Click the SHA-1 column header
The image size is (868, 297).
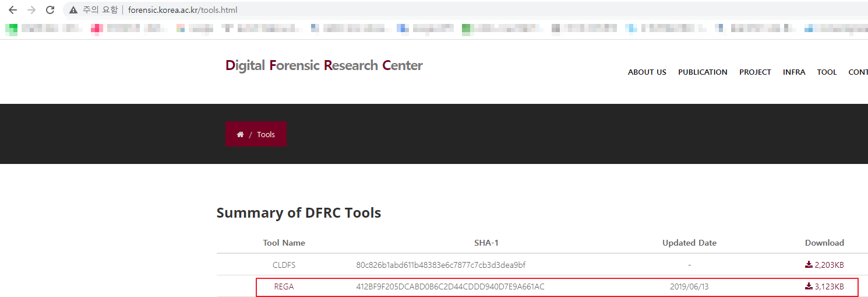[486, 243]
